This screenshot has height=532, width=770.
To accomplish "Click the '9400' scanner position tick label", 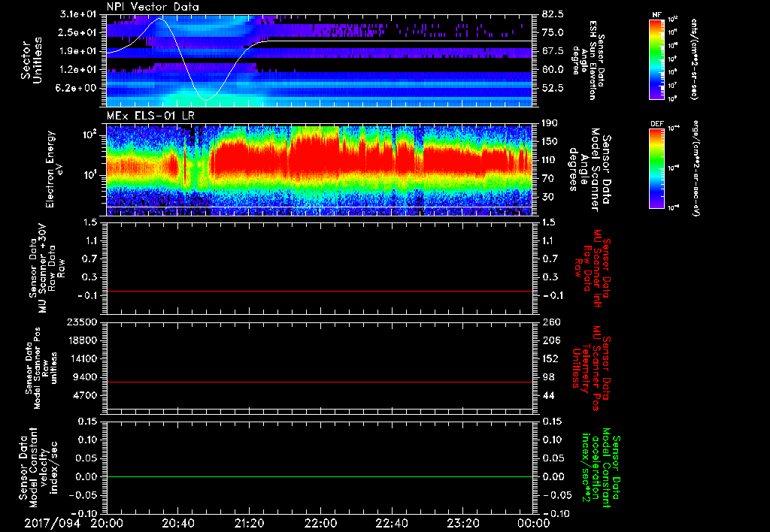I will pos(86,377).
